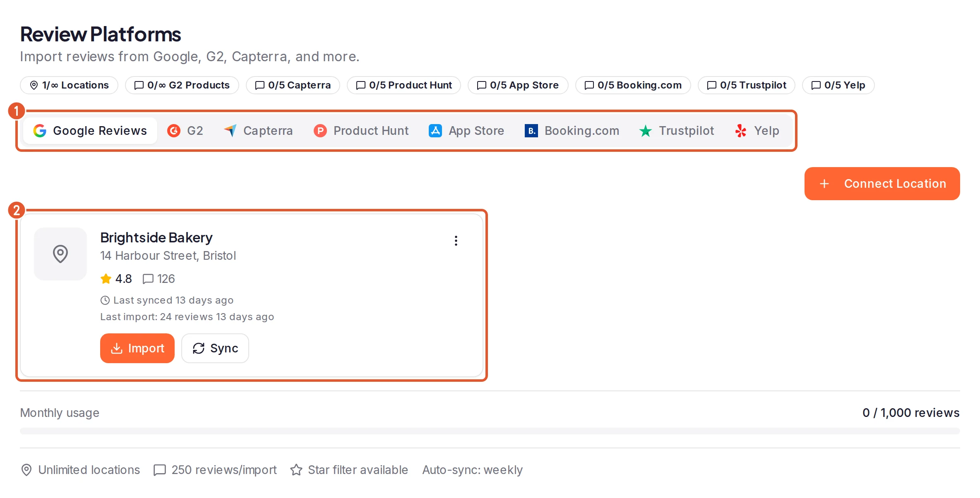Click the 0/5 Booking.com usage badge

click(633, 85)
